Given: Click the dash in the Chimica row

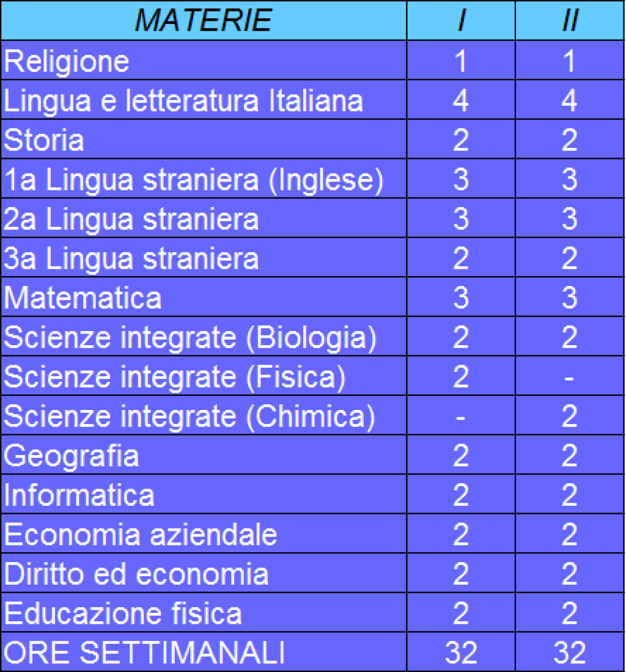Looking at the screenshot, I should coord(460,417).
